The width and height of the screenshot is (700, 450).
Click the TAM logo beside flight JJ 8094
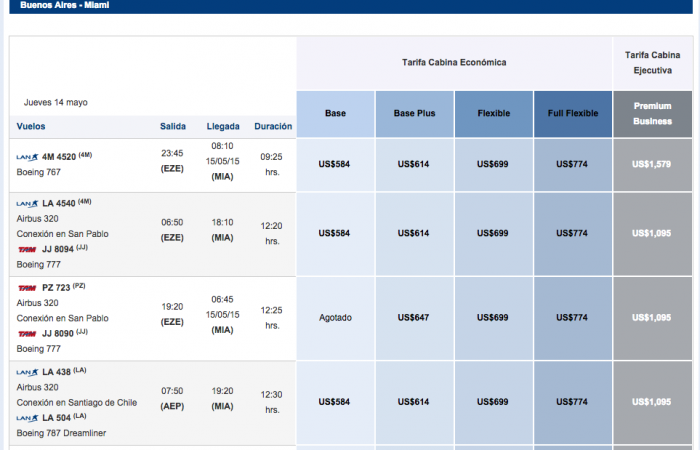(27, 249)
